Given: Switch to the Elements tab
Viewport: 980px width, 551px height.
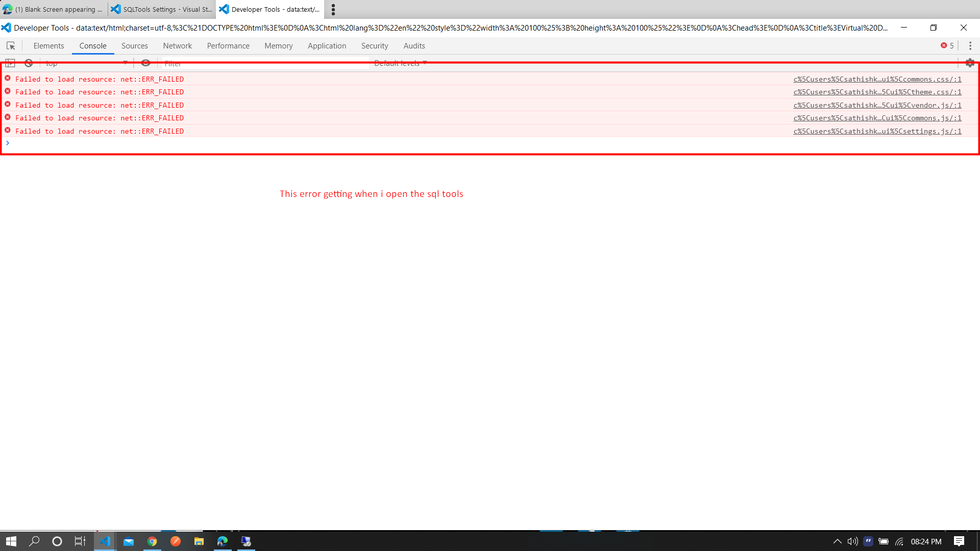Looking at the screenshot, I should coord(48,46).
